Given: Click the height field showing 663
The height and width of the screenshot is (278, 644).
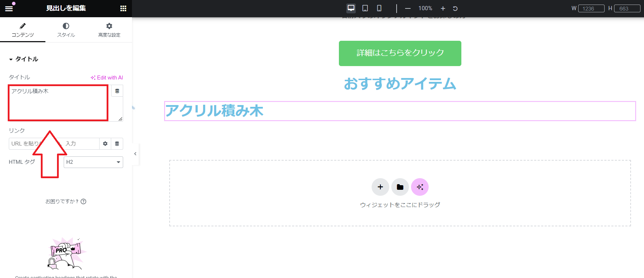Looking at the screenshot, I should (627, 8).
